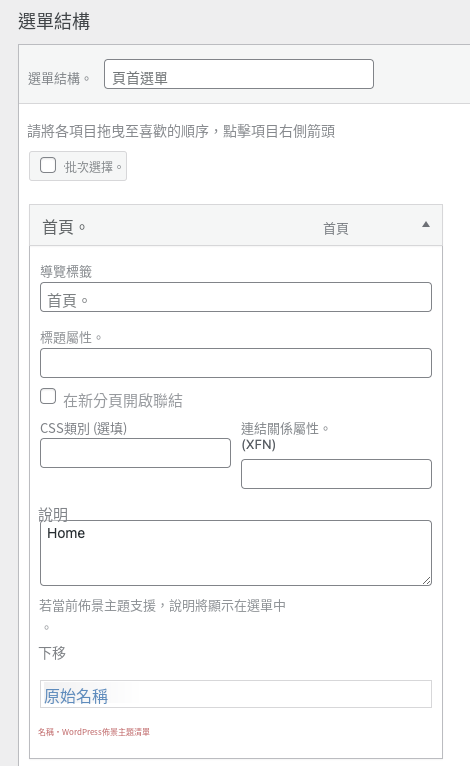Image resolution: width=470 pixels, height=766 pixels.
Task: Click the 首頁 menu item title bar
Action: 236,225
